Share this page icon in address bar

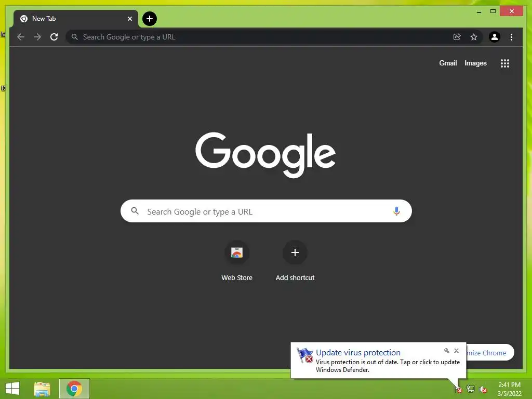click(x=457, y=37)
